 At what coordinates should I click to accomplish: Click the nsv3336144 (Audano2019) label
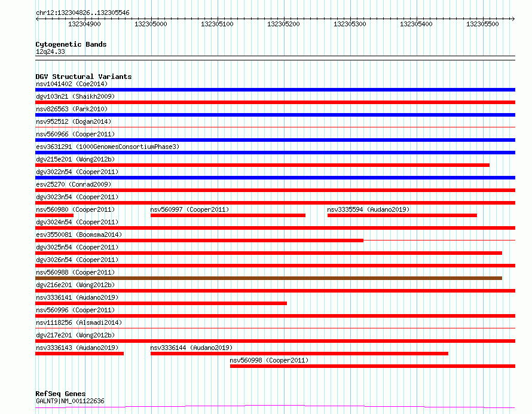tap(191, 348)
